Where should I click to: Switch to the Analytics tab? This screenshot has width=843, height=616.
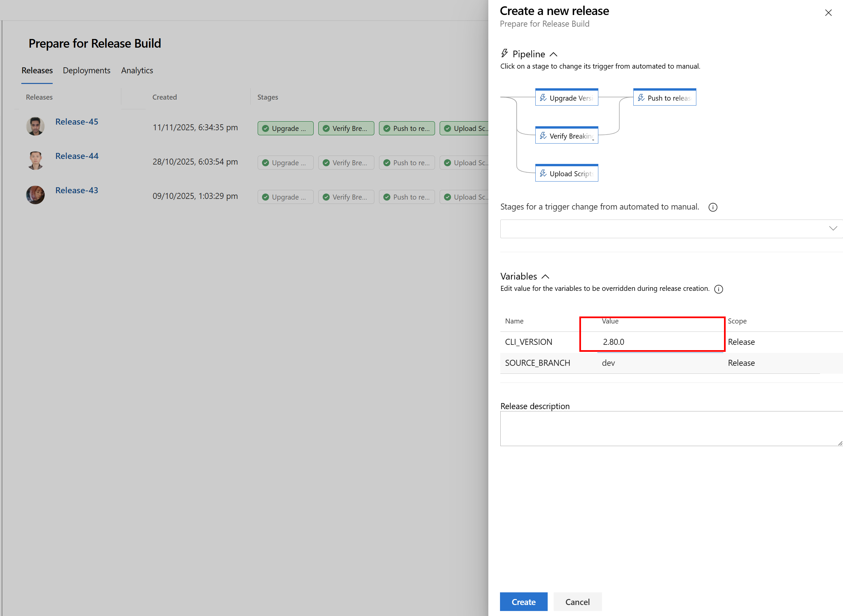137,71
